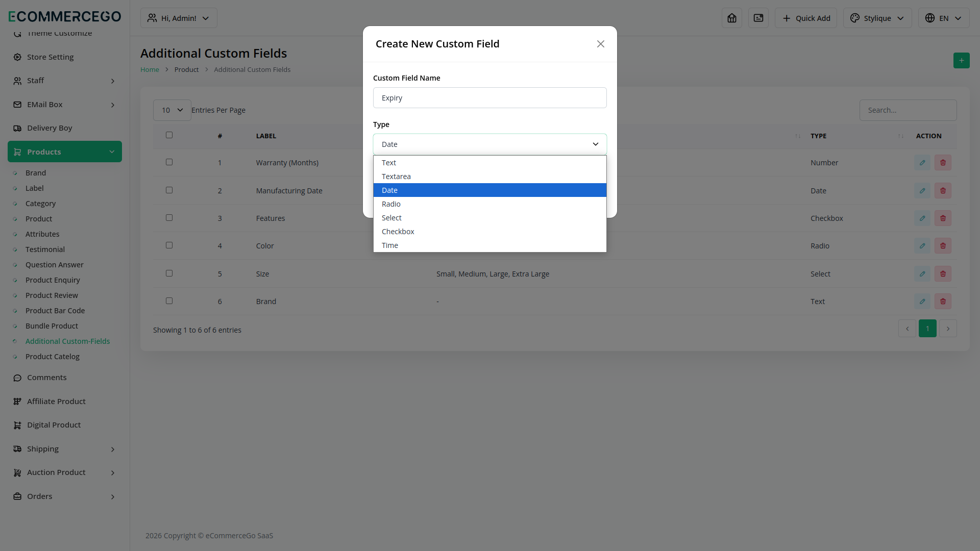Edit the Brand text custom field

pos(922,302)
